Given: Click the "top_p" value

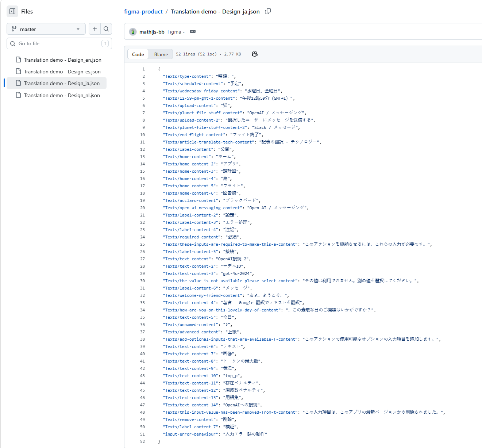Looking at the screenshot, I should click(232, 376).
